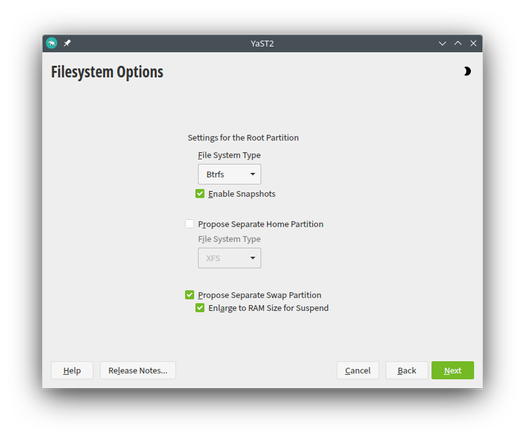Close the YaST2 window

473,44
